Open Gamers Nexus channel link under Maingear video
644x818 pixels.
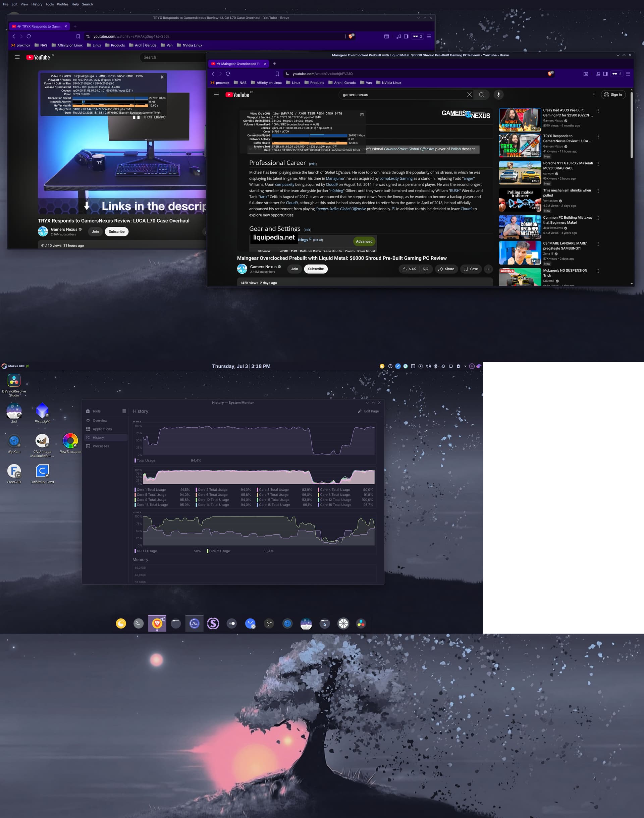263,267
